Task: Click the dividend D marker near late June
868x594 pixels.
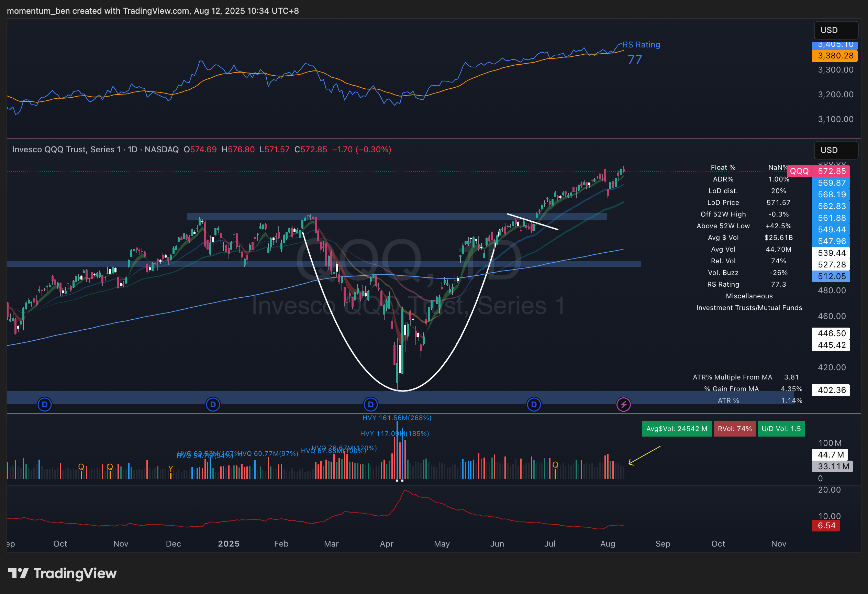Action: (x=534, y=404)
